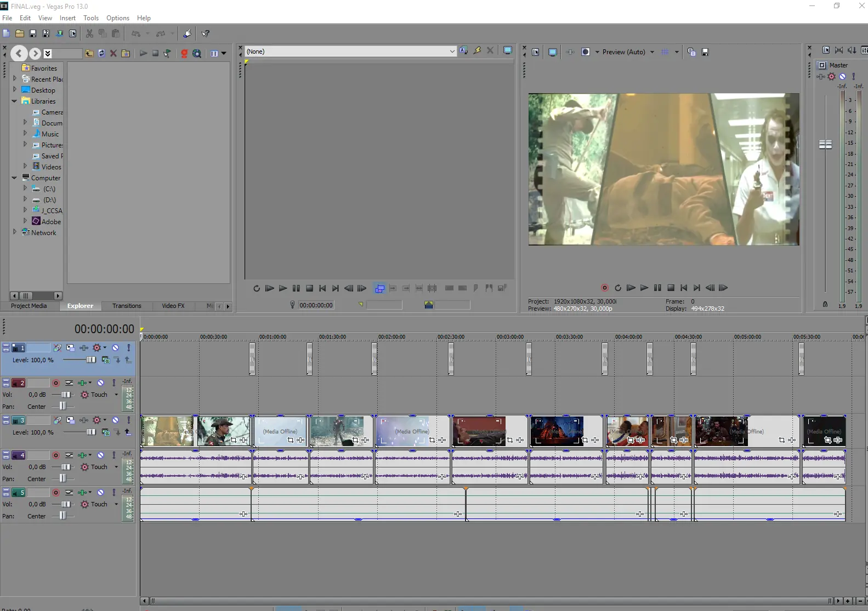Viewport: 868px width, 611px height.
Task: Open track 2 Touch automation mode dropdown
Action: click(x=116, y=395)
